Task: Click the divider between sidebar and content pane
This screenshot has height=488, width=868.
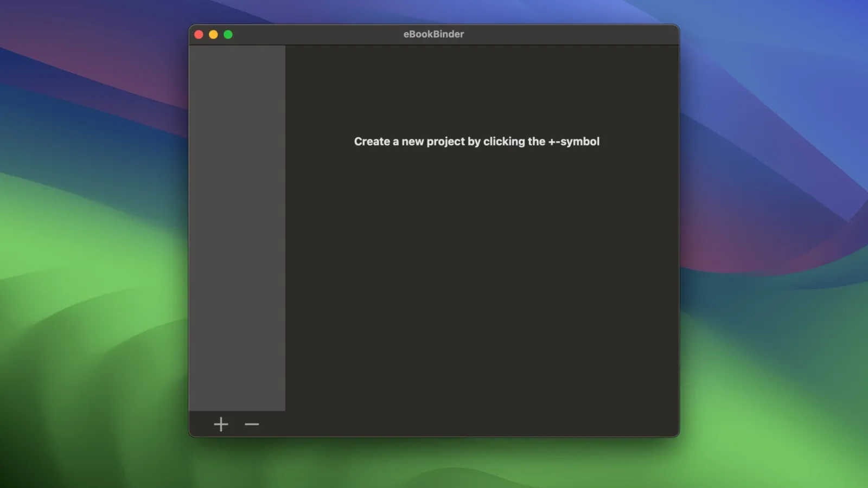Action: pyautogui.click(x=285, y=228)
